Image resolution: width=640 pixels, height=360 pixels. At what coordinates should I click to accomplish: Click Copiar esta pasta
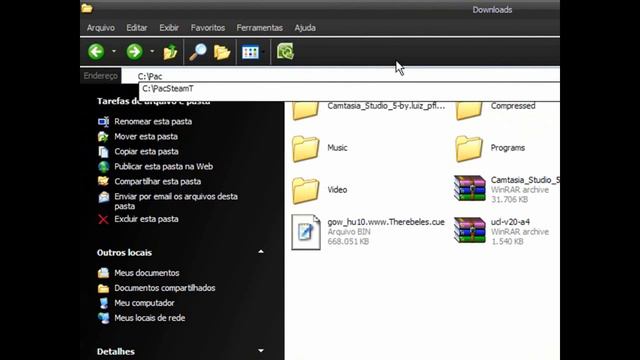point(146,151)
